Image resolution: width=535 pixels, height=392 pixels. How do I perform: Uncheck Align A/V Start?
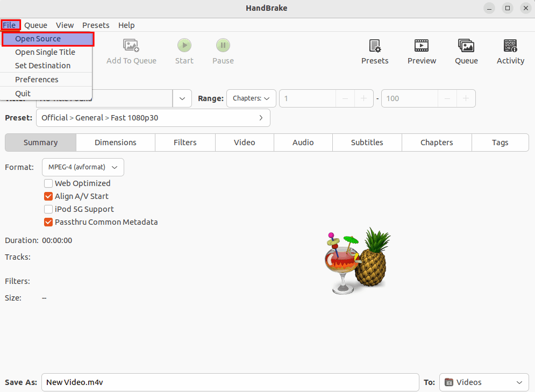pyautogui.click(x=48, y=196)
